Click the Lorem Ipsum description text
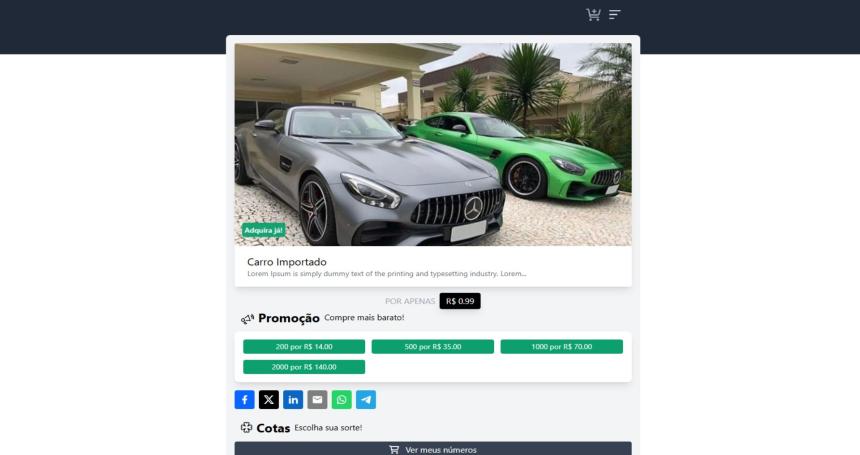 click(387, 274)
